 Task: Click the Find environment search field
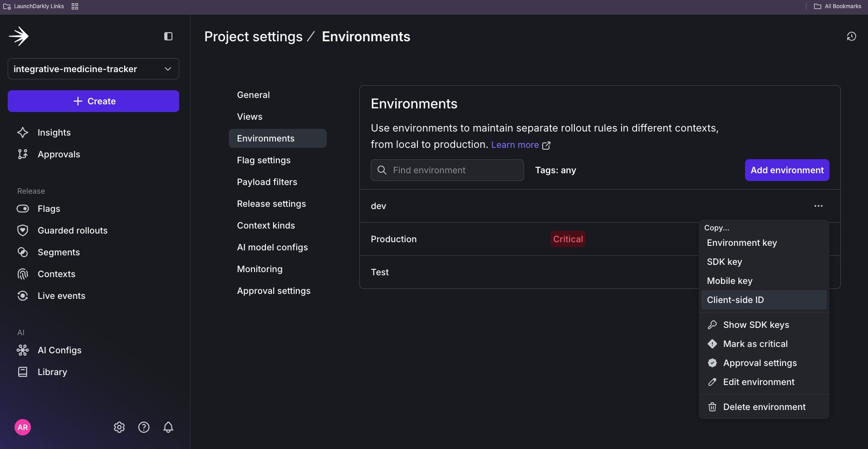[x=447, y=170]
